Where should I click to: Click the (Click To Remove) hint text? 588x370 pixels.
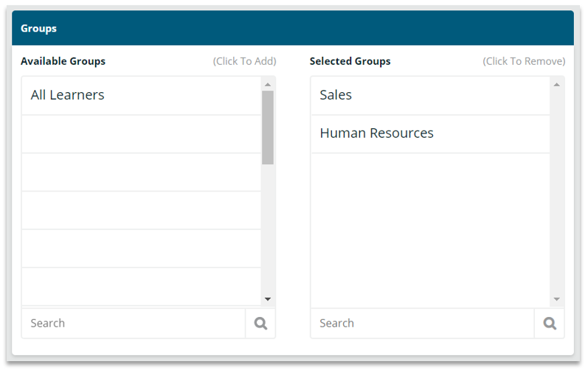[524, 61]
